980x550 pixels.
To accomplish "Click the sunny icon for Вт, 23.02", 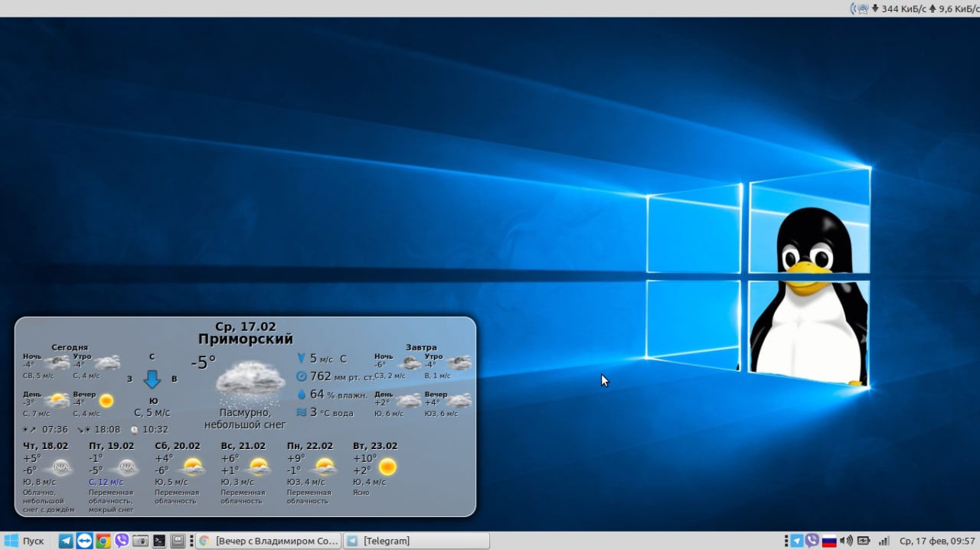I will pos(388,466).
